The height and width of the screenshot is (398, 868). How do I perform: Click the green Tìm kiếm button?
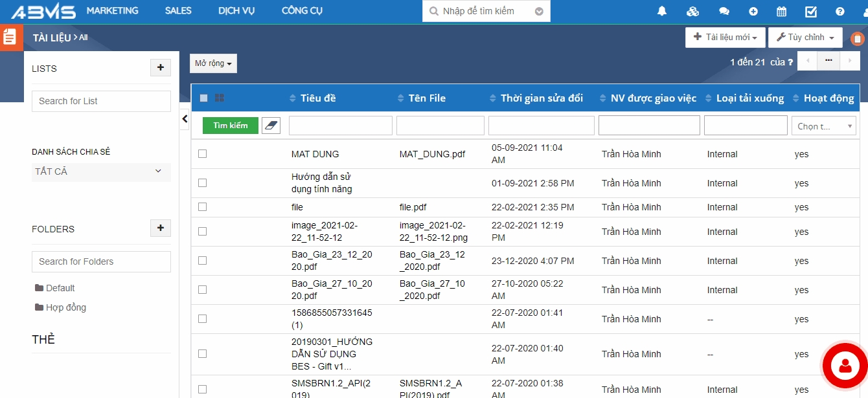coord(230,126)
